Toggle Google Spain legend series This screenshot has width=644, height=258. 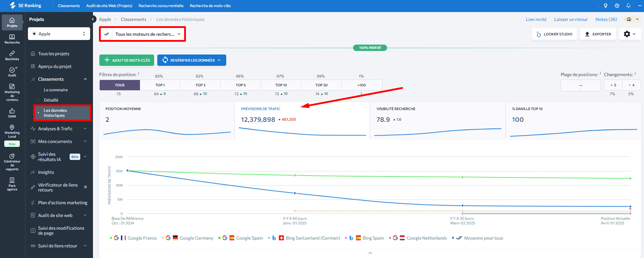(240, 238)
